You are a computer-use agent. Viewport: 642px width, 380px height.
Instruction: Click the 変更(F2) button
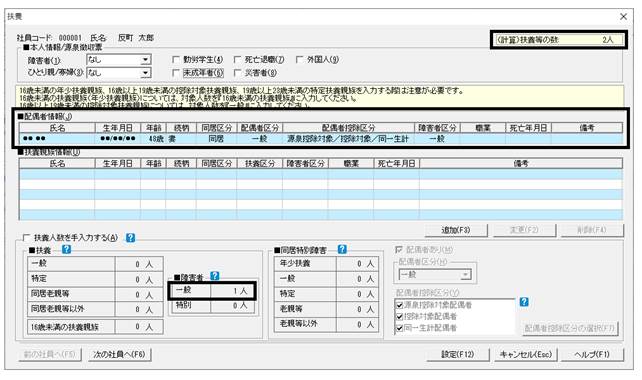[524, 230]
